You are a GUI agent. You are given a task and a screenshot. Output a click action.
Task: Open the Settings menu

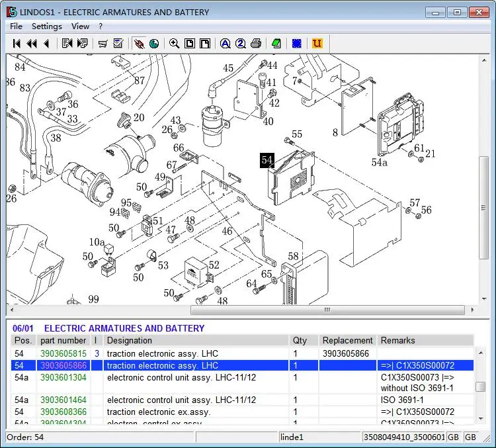(x=47, y=26)
